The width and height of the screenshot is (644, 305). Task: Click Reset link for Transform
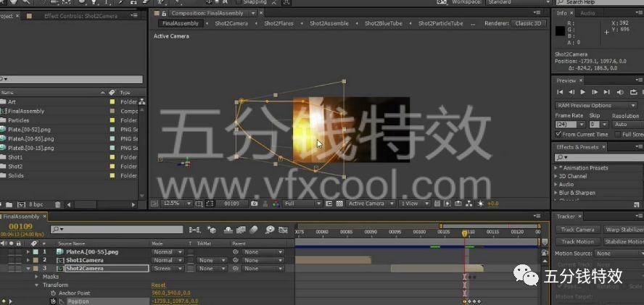point(158,285)
